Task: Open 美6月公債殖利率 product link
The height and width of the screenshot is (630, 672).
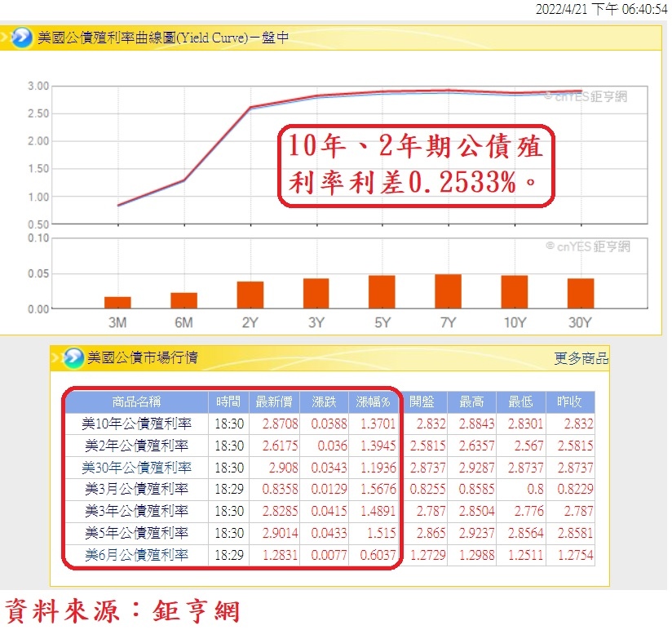Action: 137,555
